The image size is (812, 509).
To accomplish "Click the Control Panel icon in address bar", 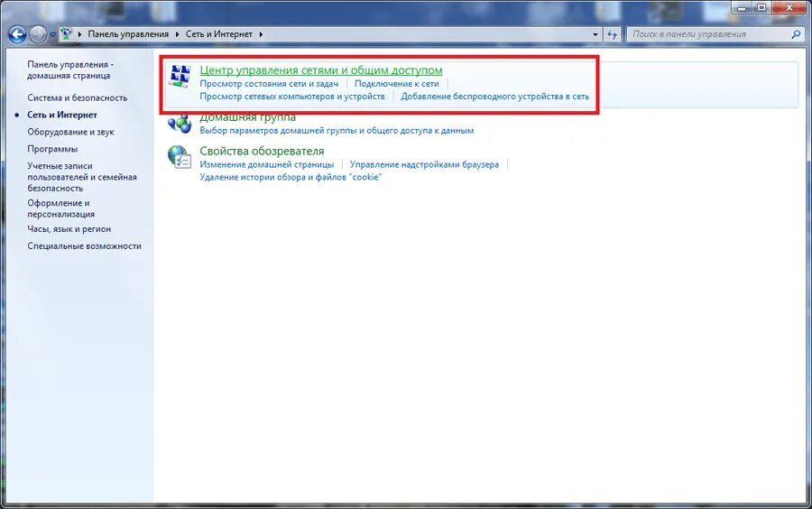I will pyautogui.click(x=66, y=34).
